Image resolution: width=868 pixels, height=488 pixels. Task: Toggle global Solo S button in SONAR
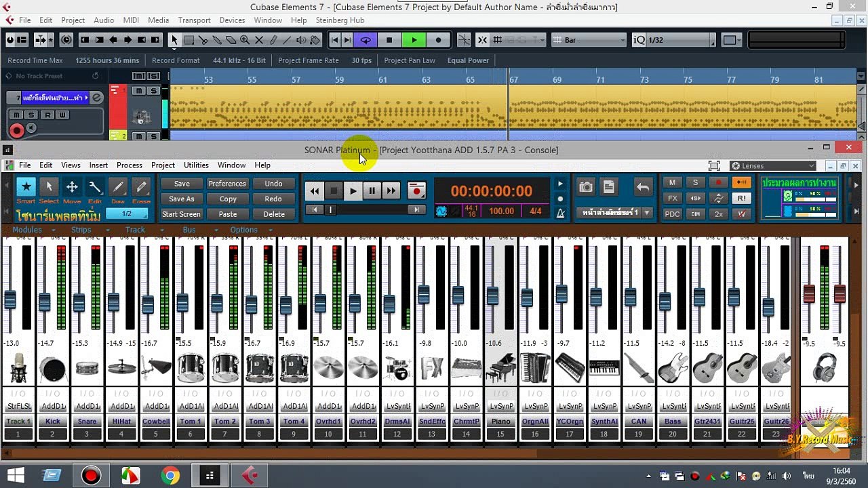pos(695,182)
